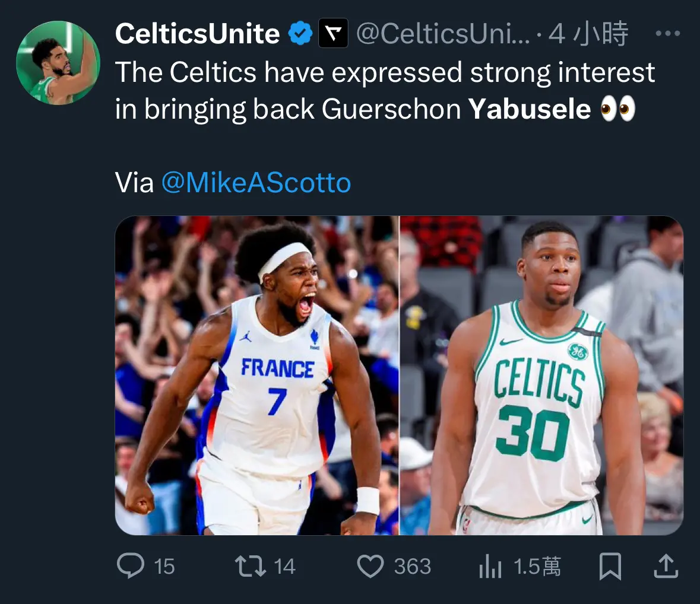Click the blue verified checkmark badge
Image resolution: width=700 pixels, height=604 pixels.
(300, 33)
